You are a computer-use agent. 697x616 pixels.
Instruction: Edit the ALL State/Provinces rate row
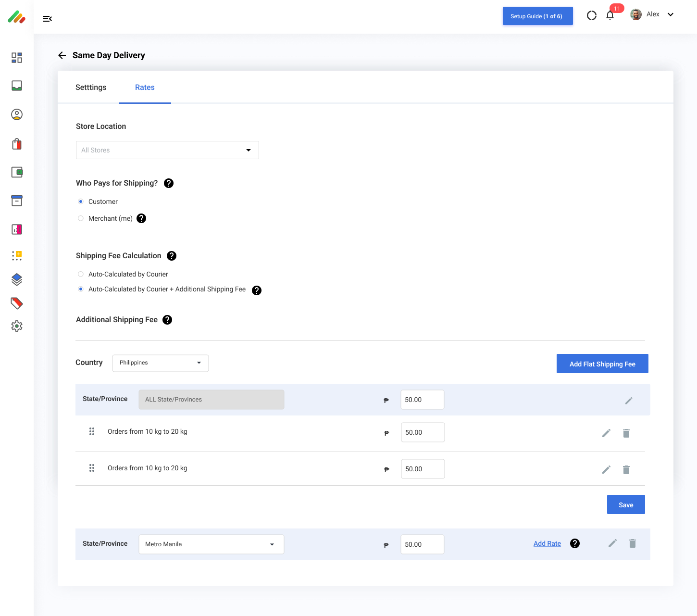[x=628, y=400]
